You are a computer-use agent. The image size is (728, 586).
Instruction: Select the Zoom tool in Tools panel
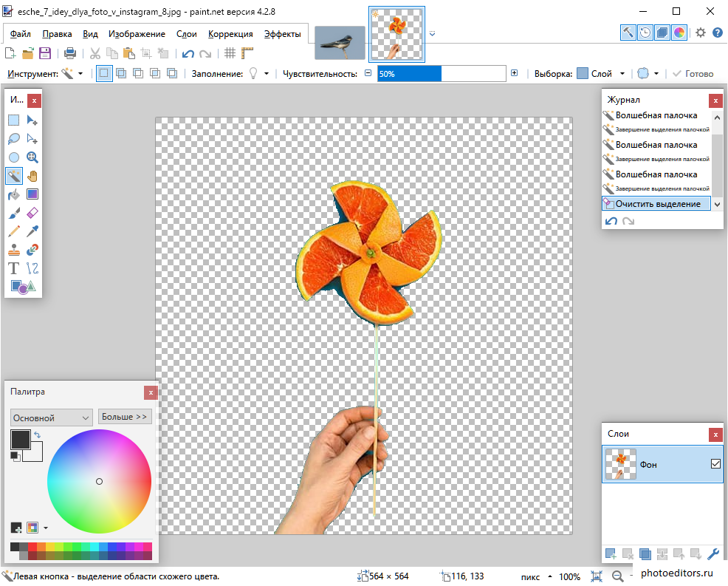[32, 157]
